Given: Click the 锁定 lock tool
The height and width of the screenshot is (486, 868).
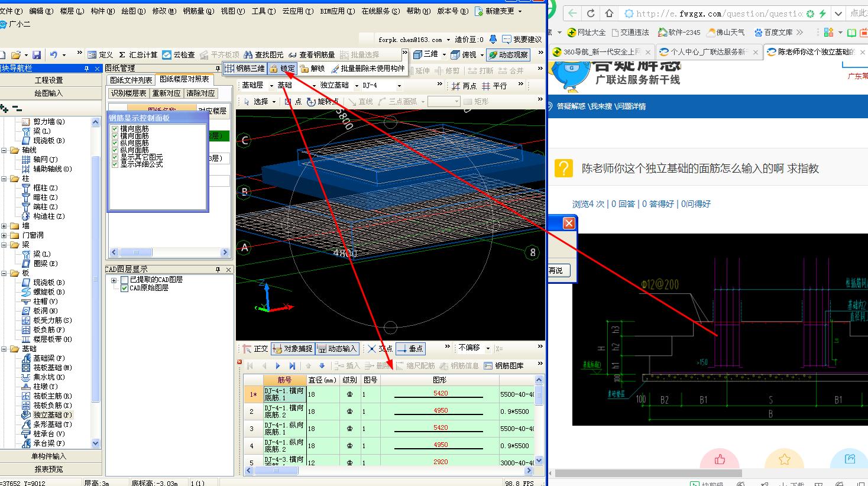Looking at the screenshot, I should pos(282,69).
